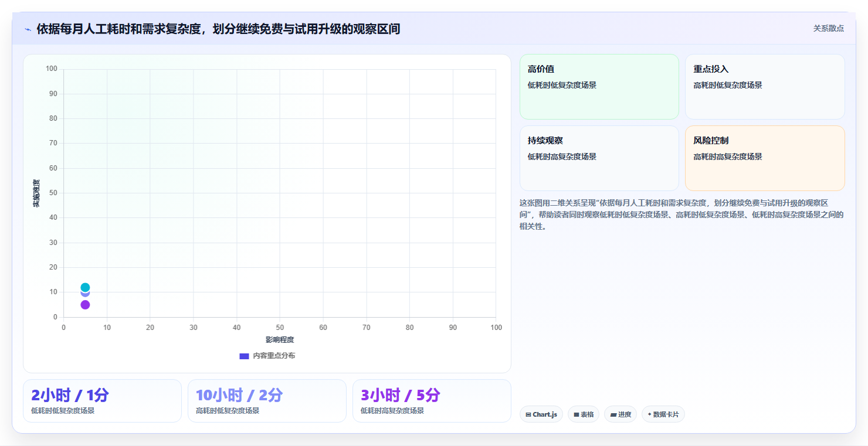Click the purple legend color box
Image resolution: width=868 pixels, height=446 pixels.
tap(244, 356)
